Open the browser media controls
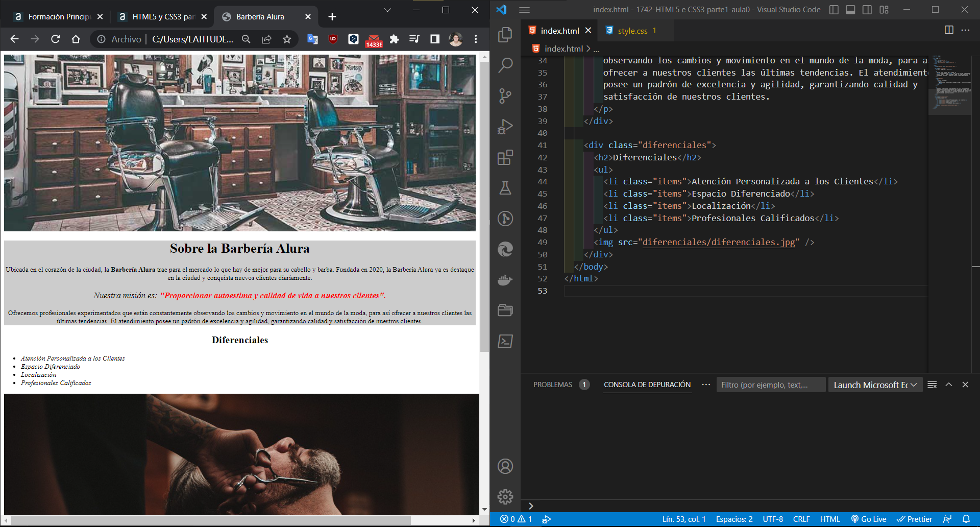Screen dimensions: 980x527 click(x=414, y=39)
